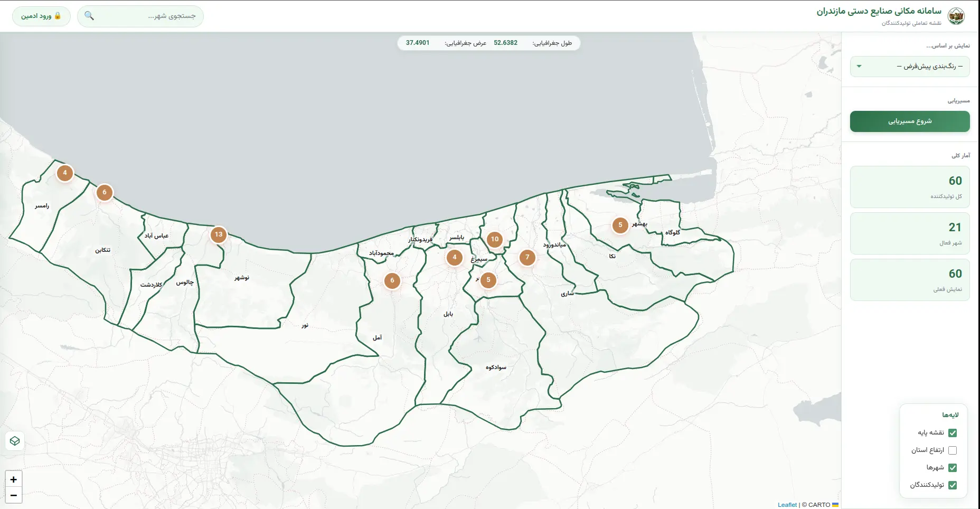Focus the جستجوی شهر search field
Image resolution: width=980 pixels, height=509 pixels.
click(140, 16)
